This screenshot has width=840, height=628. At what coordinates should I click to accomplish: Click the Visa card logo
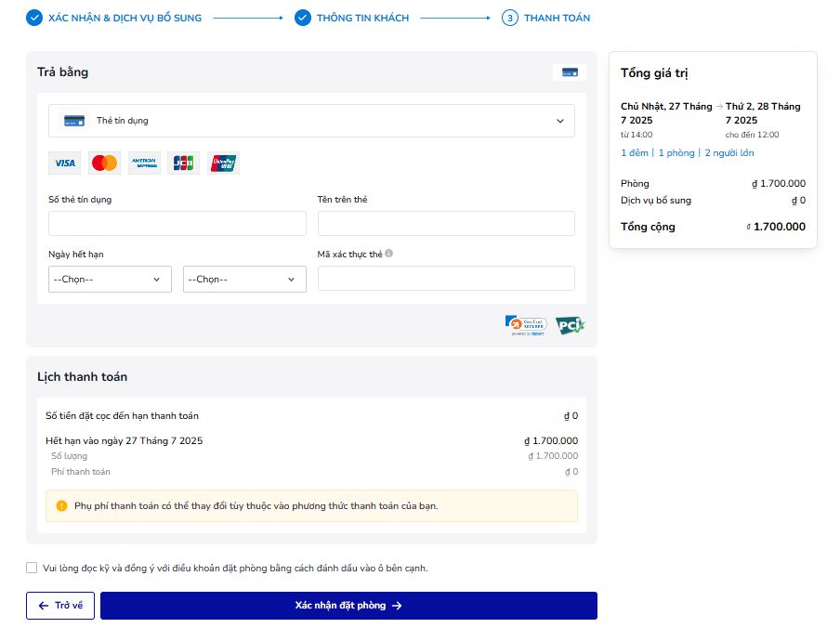click(x=65, y=164)
